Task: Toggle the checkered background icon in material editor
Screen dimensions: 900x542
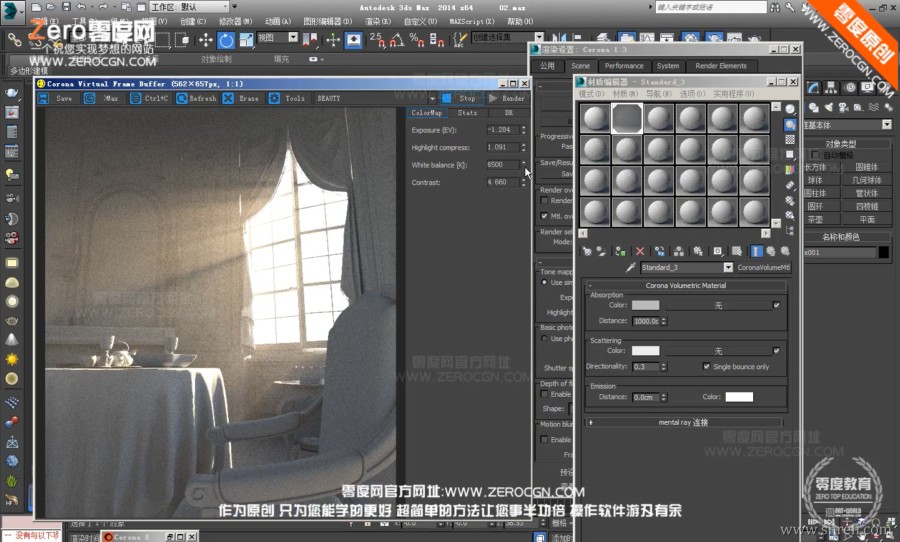Action: click(790, 140)
